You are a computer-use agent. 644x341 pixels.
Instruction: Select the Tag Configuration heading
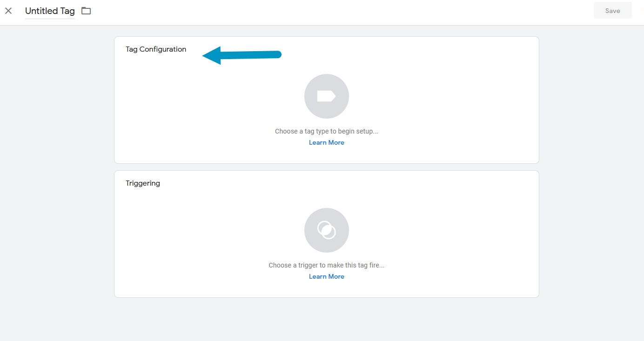(156, 49)
